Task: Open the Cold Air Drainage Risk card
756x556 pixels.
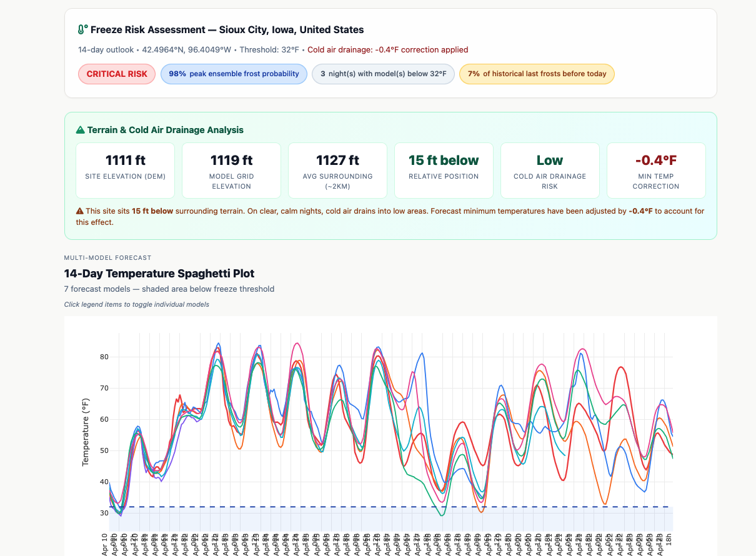Action: coord(550,170)
